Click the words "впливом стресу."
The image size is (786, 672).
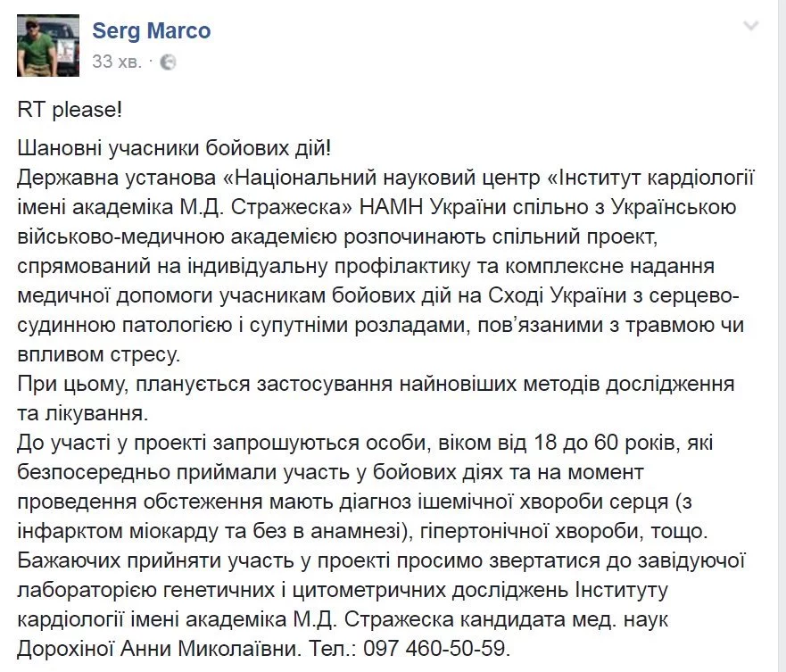[97, 354]
